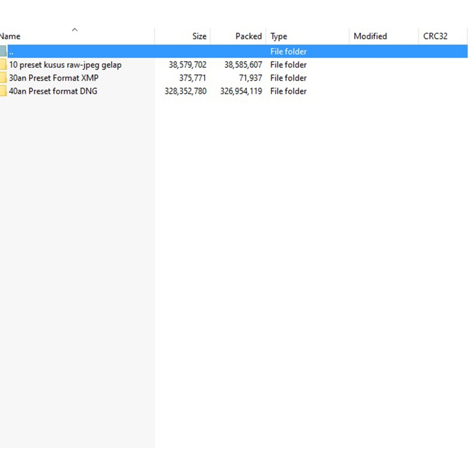Click the CRC32 column header
Image resolution: width=476 pixels, height=476 pixels.
click(435, 36)
